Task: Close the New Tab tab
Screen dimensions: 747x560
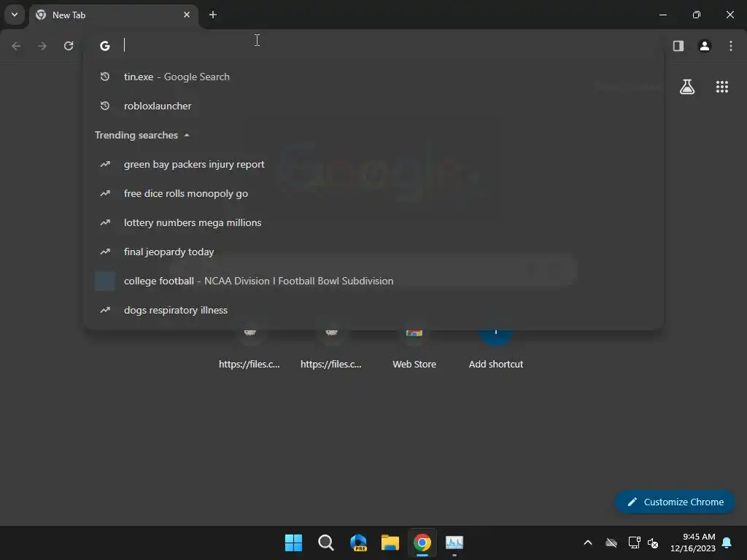Action: click(187, 15)
